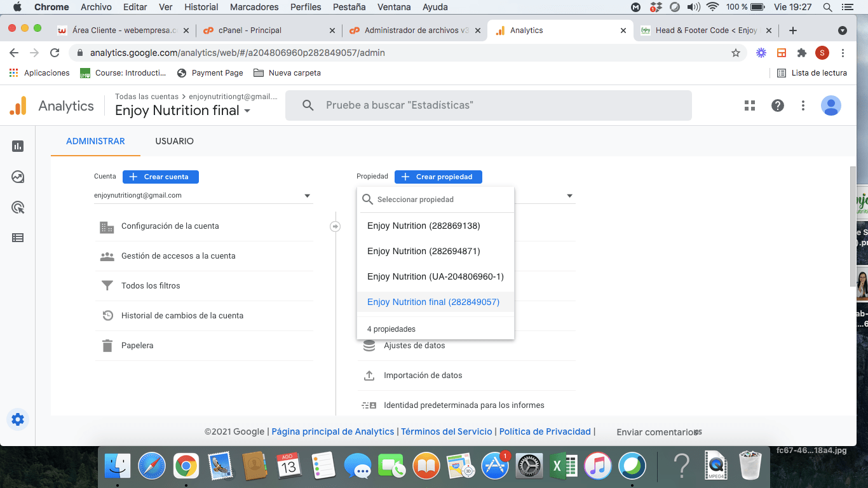Open Lista de lectura in the bookmarks bar
This screenshot has height=488, width=868.
pos(812,73)
